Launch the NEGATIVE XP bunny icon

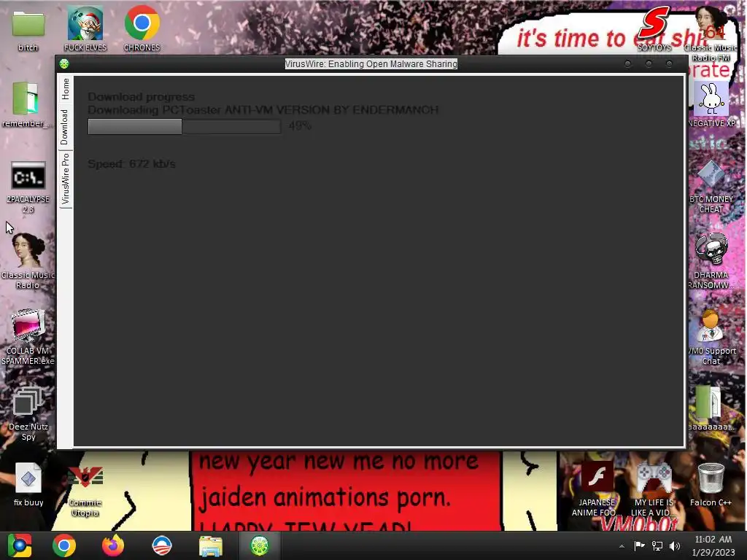(711, 105)
